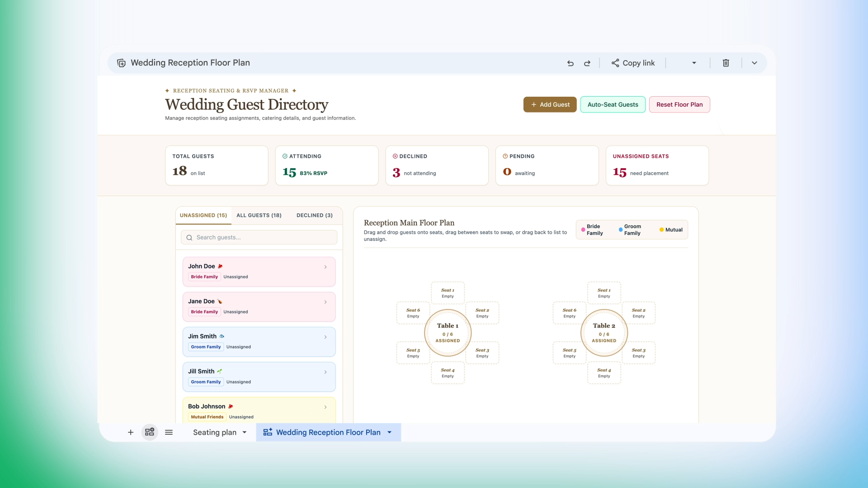Click Seat 1 at Table 1
Viewport: 868px width, 488px height.
[x=448, y=293]
